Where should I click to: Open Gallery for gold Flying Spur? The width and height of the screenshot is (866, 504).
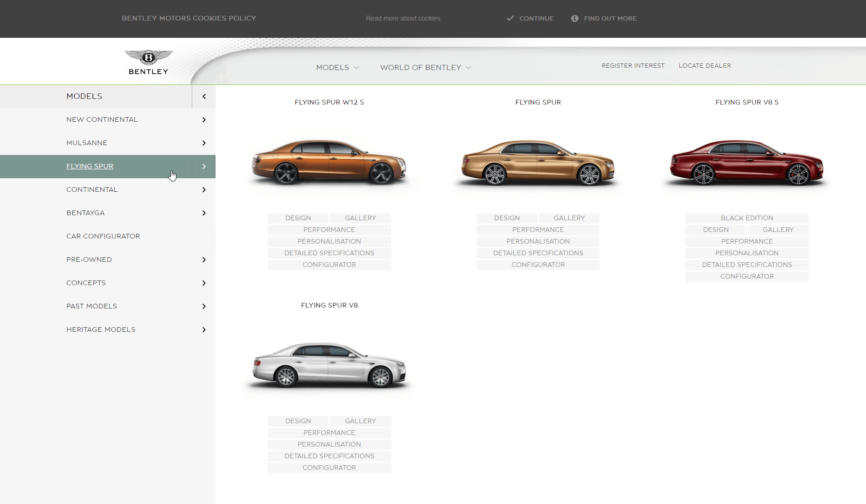pyautogui.click(x=569, y=218)
